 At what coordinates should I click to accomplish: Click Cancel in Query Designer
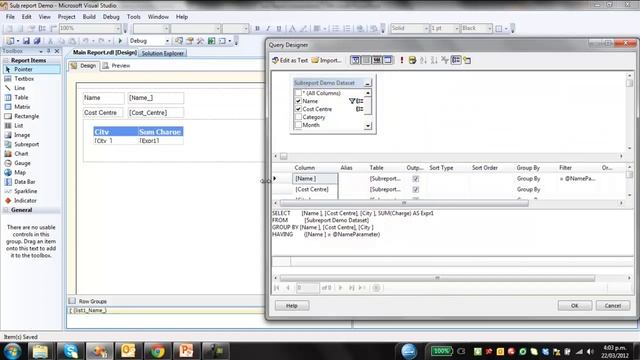pos(613,305)
